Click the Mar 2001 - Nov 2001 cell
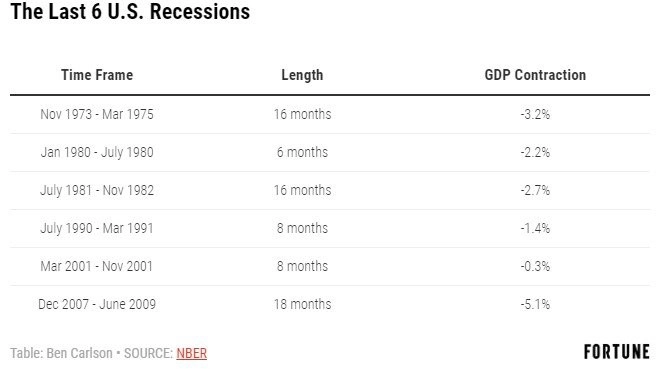 click(96, 266)
